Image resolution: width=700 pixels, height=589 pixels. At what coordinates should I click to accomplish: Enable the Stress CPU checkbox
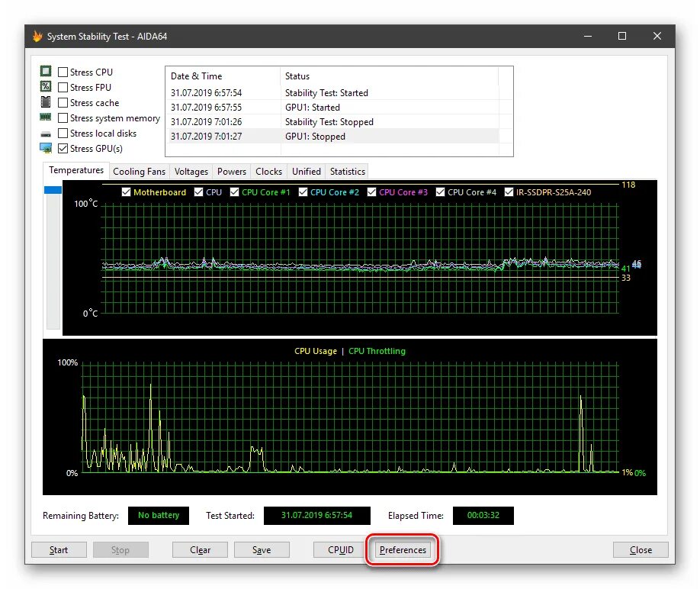click(x=63, y=72)
